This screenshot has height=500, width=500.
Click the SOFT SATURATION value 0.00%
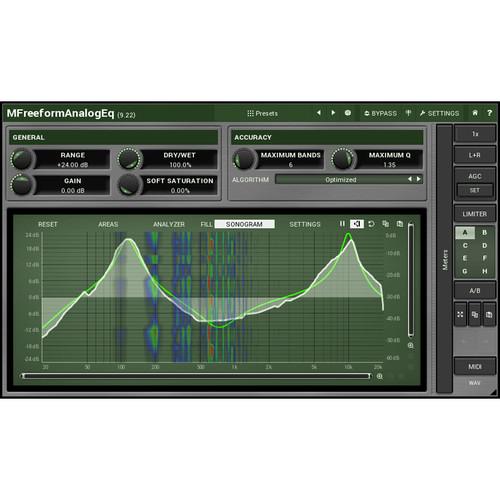pos(180,191)
